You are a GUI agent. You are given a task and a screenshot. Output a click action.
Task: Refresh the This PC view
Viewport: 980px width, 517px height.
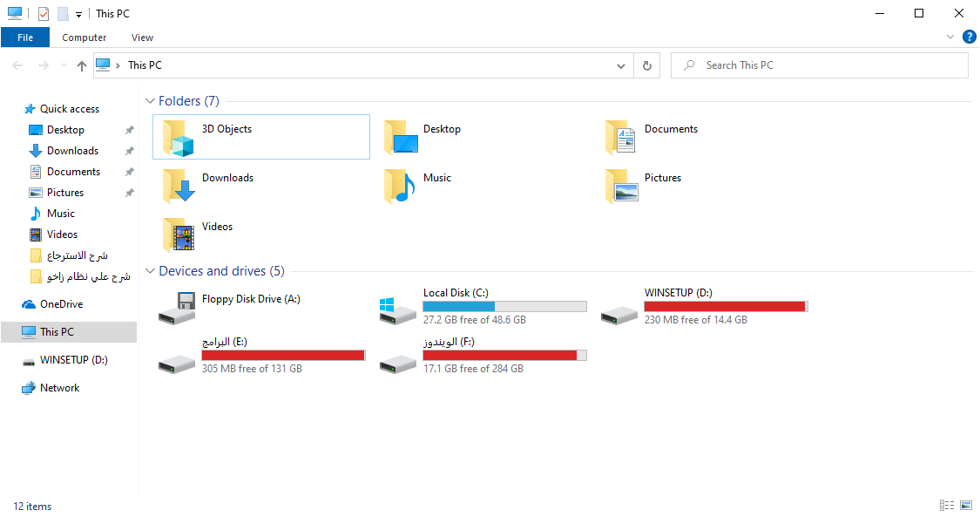pos(647,65)
